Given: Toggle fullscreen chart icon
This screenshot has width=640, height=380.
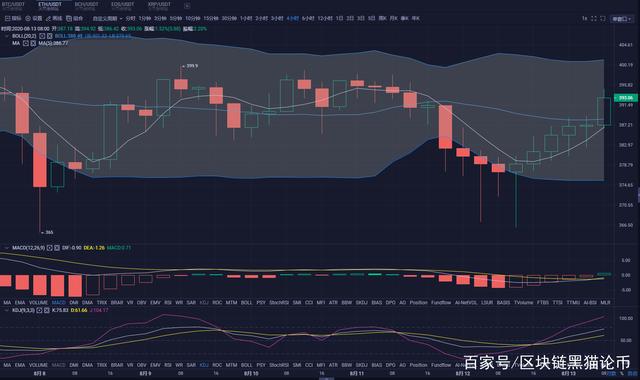Looking at the screenshot, I should [594, 18].
